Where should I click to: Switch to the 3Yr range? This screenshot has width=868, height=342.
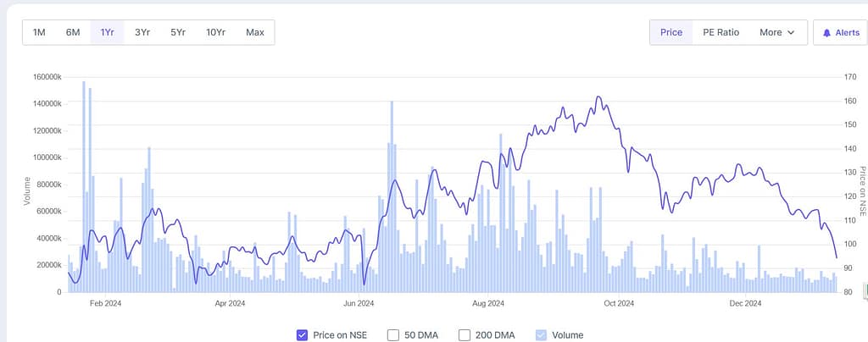point(142,33)
